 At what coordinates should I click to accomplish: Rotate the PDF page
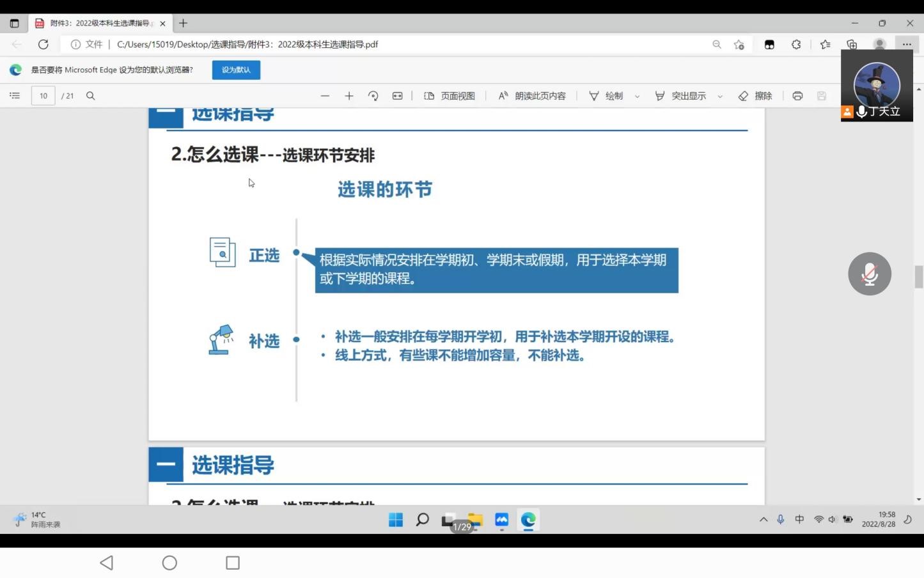click(373, 96)
